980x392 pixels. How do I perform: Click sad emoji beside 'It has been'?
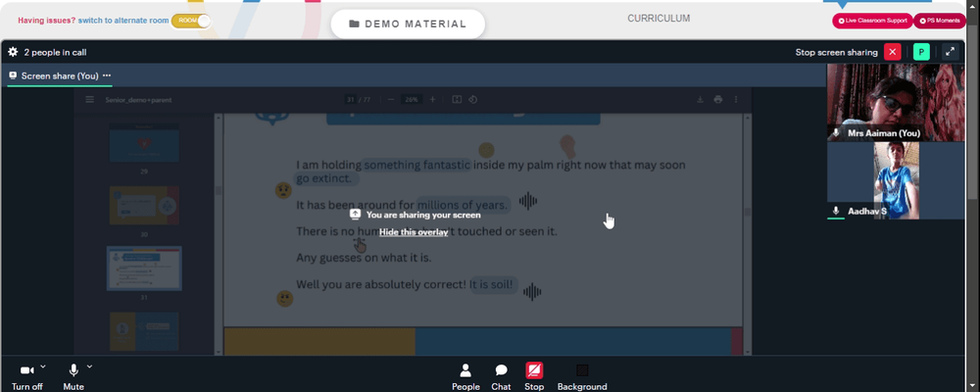click(x=284, y=190)
